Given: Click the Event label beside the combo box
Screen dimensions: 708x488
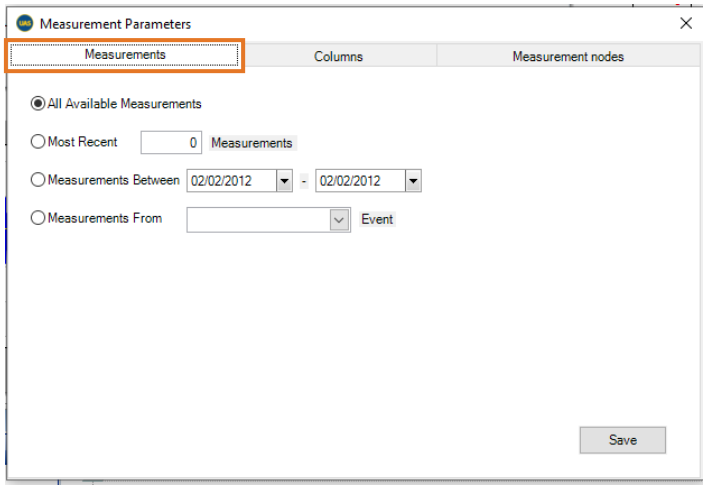Looking at the screenshot, I should (x=377, y=219).
